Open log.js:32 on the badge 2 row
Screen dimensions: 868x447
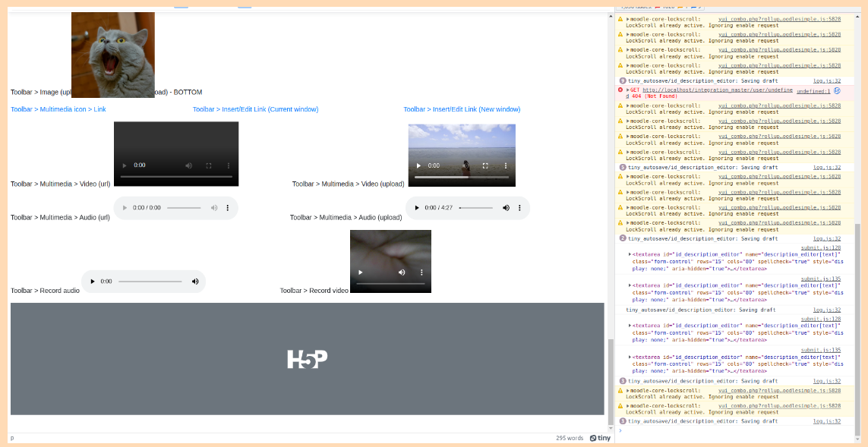(x=827, y=238)
